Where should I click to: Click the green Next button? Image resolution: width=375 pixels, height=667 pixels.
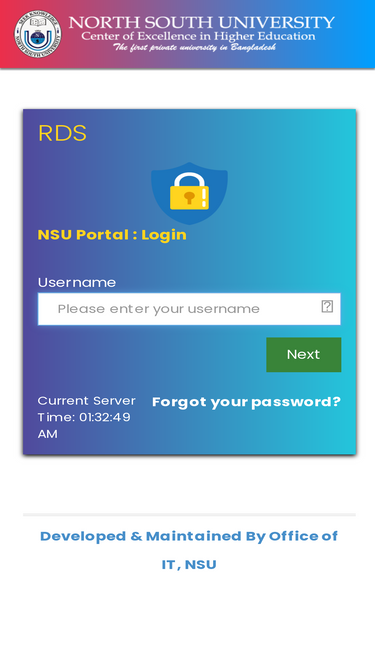tap(304, 354)
